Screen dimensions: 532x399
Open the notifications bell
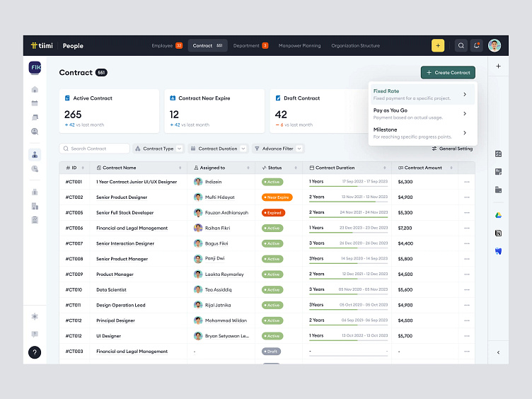coord(477,45)
